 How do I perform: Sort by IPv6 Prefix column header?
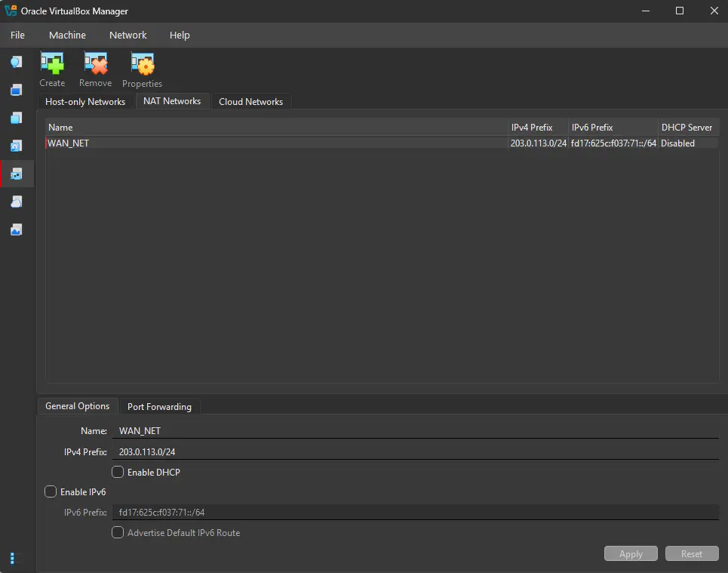tap(613, 128)
